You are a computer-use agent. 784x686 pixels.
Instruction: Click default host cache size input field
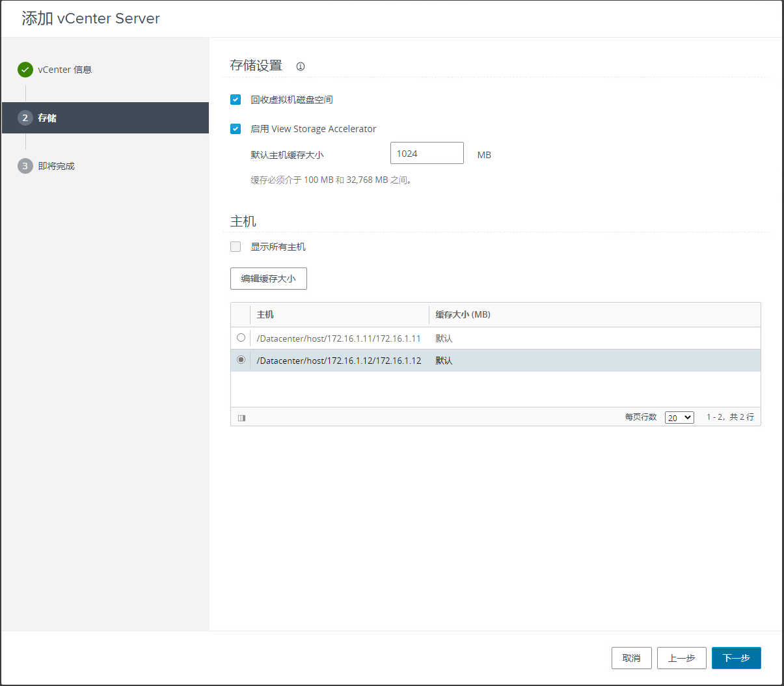tap(427, 153)
